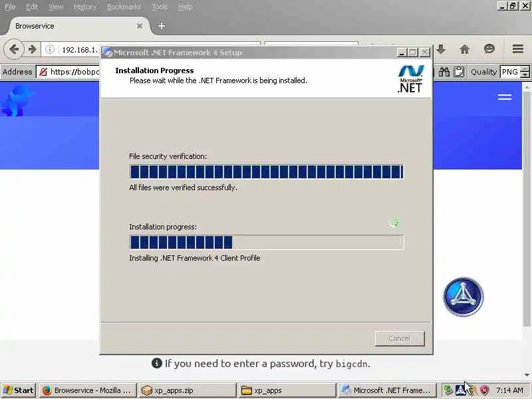Minimize the .NET Framework 4 Setup window

pos(402,53)
